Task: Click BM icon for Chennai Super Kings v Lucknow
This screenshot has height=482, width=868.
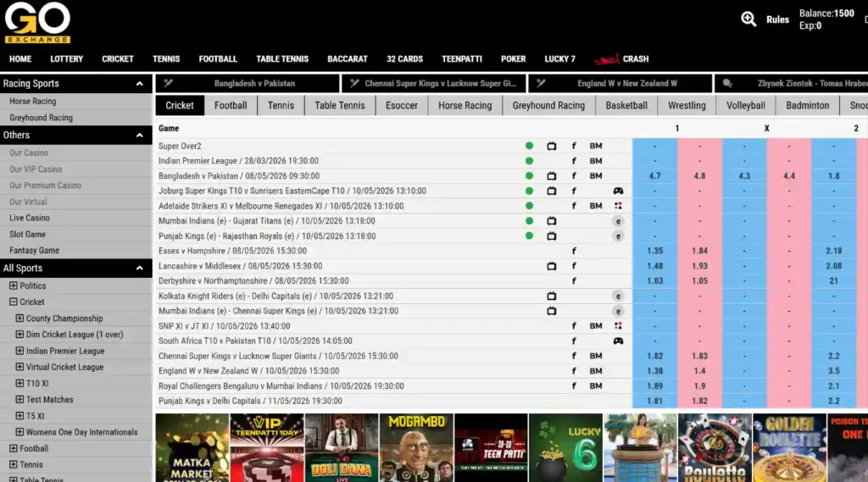Action: [596, 356]
